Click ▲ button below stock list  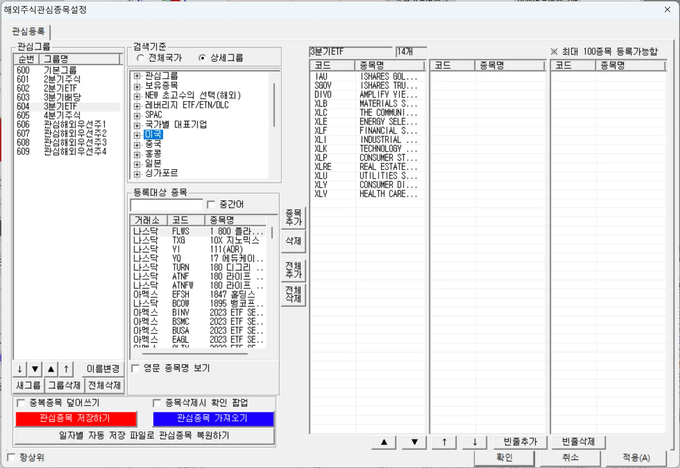click(384, 442)
